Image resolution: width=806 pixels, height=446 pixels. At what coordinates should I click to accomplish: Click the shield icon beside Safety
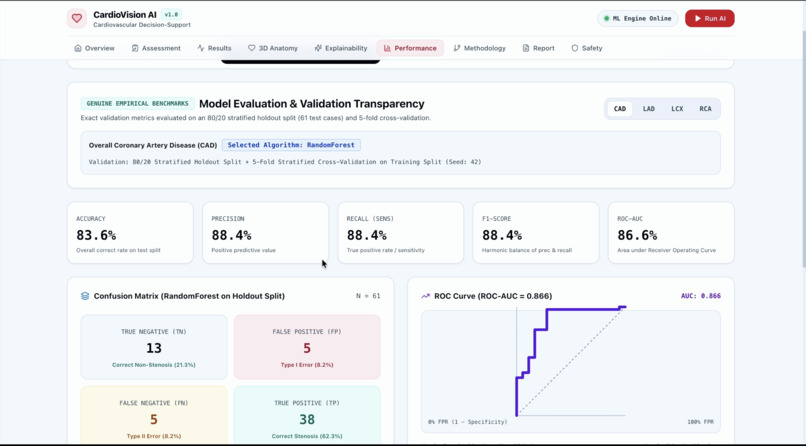tap(575, 48)
